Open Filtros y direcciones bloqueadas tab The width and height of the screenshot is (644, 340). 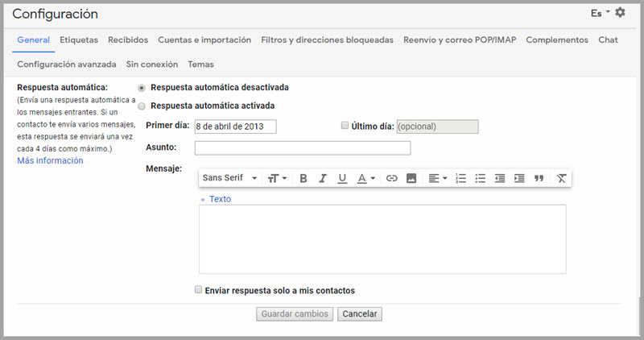pyautogui.click(x=327, y=39)
